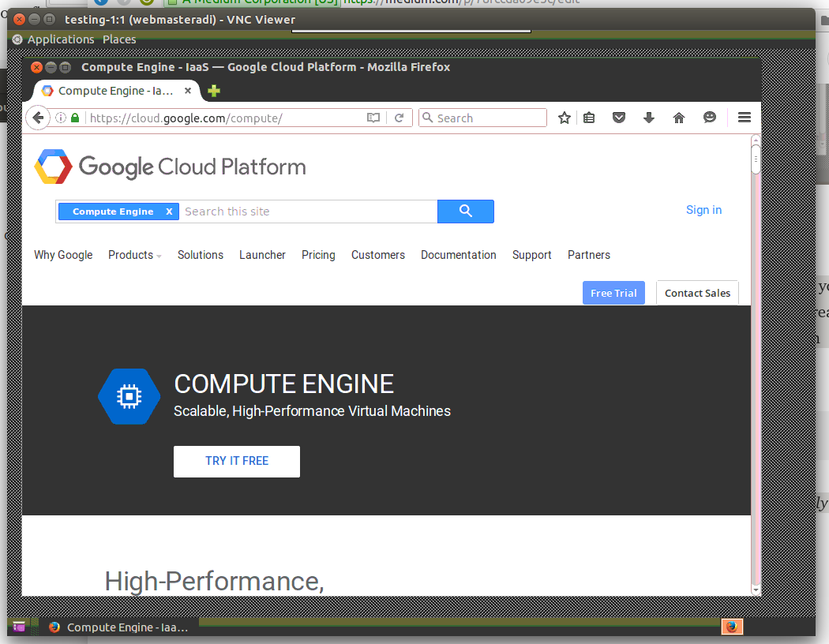Viewport: 829px width, 644px height.
Task: Open site information icon in address bar
Action: [x=61, y=118]
